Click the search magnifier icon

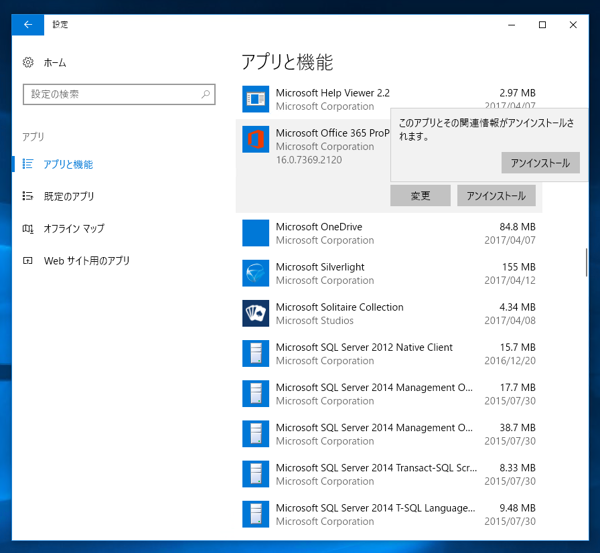coord(206,94)
